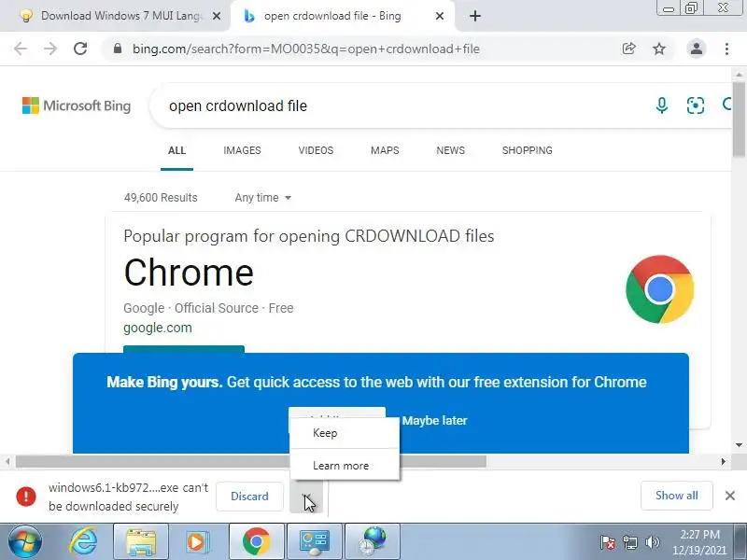Go forward using the forward arrow

[50, 49]
